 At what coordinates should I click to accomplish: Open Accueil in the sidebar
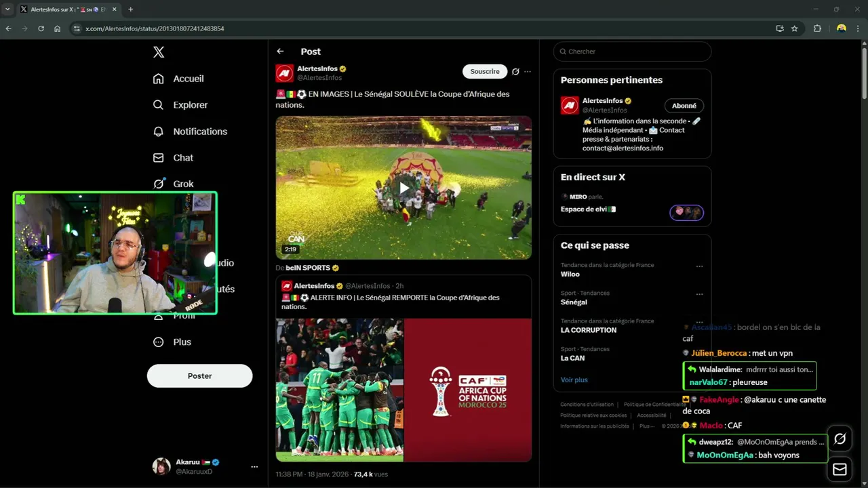click(178, 79)
